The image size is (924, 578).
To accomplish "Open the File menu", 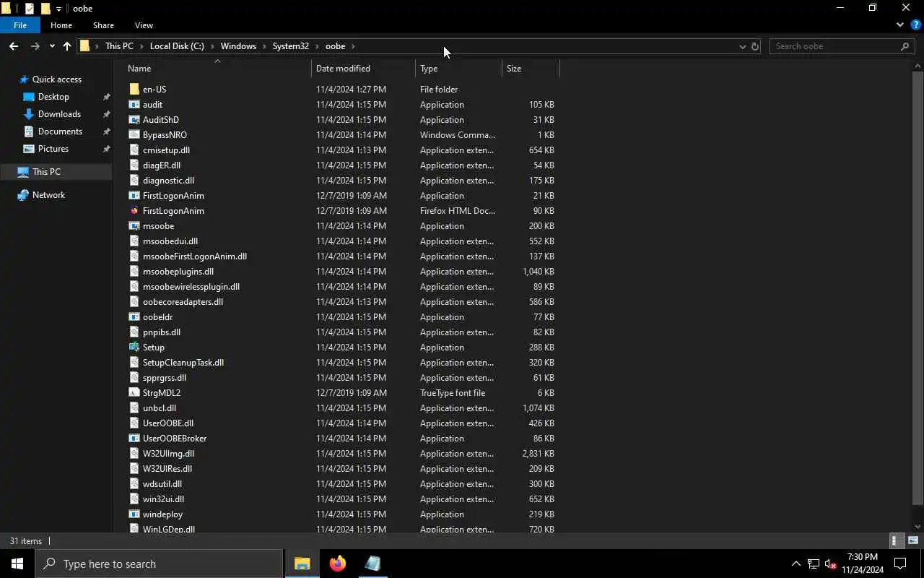I will pos(20,25).
